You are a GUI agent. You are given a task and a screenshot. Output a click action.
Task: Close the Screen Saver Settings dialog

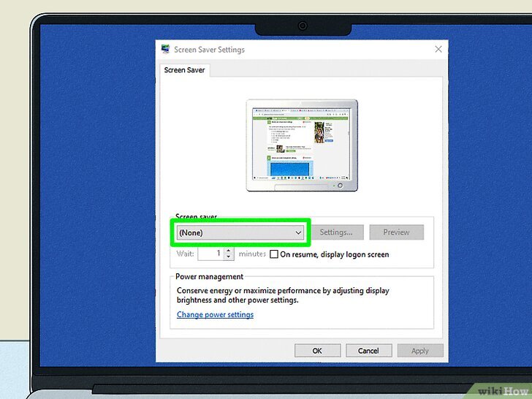point(438,50)
